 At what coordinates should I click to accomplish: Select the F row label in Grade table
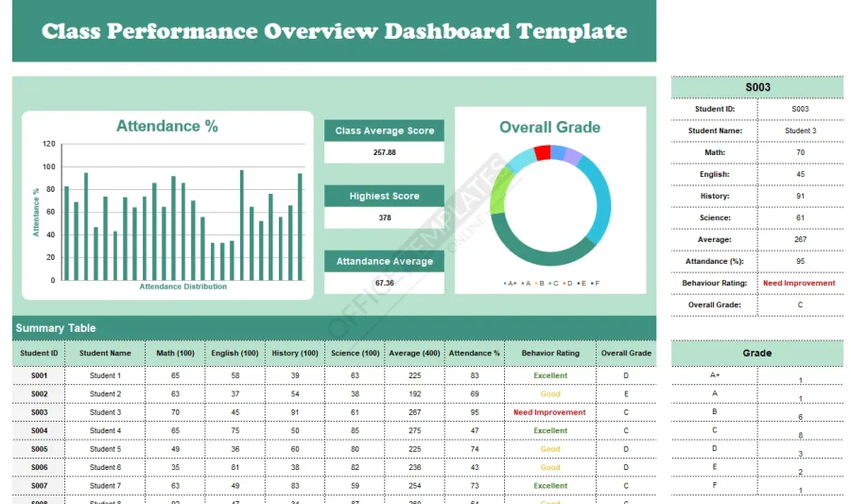click(x=714, y=485)
